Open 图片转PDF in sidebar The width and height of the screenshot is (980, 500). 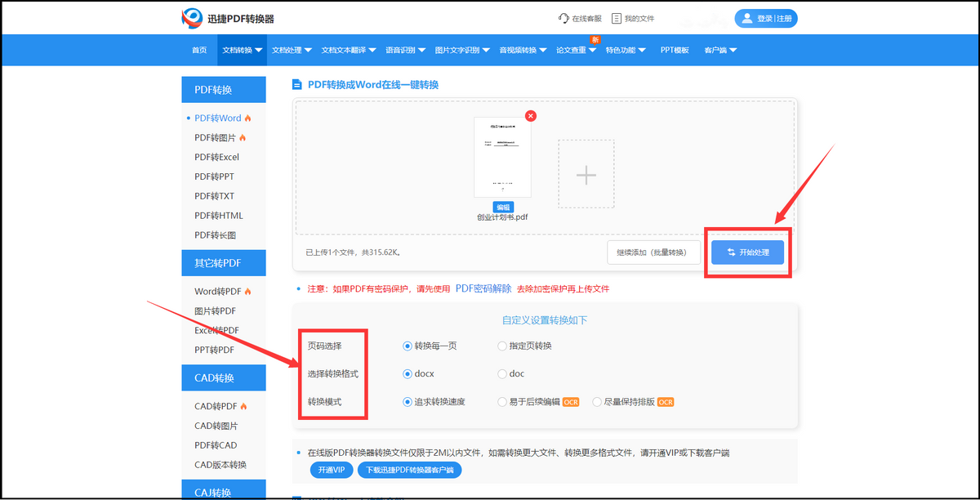click(x=216, y=311)
